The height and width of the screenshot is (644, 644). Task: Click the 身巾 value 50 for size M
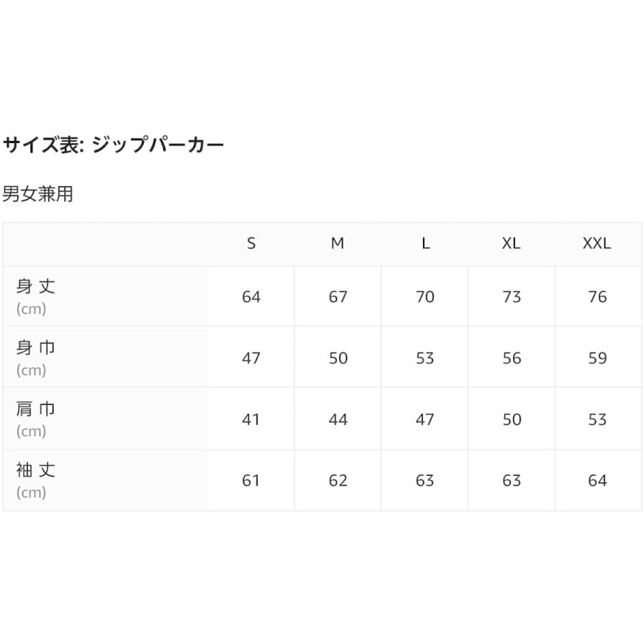338,358
